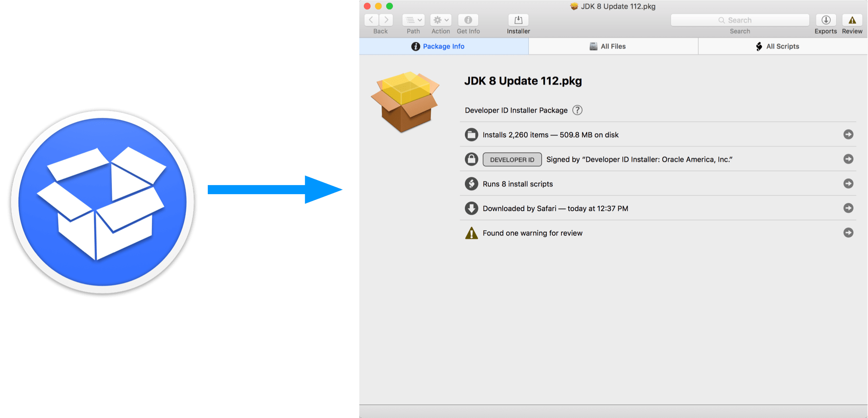Show details arrow for Downloaded by Safari
Screen dimensions: 868x418
pos(848,208)
